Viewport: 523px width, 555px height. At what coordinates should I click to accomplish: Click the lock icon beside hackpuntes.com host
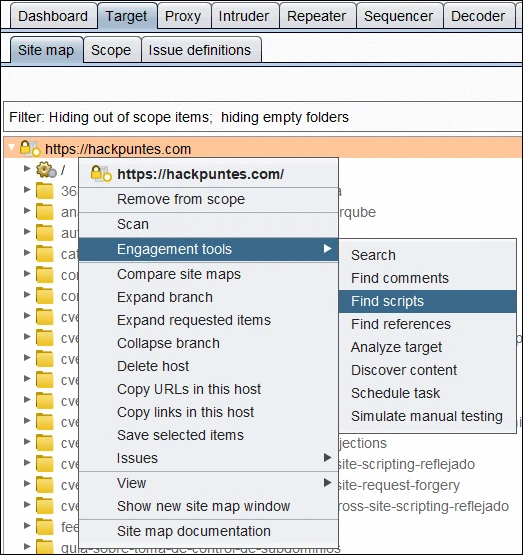(29, 148)
